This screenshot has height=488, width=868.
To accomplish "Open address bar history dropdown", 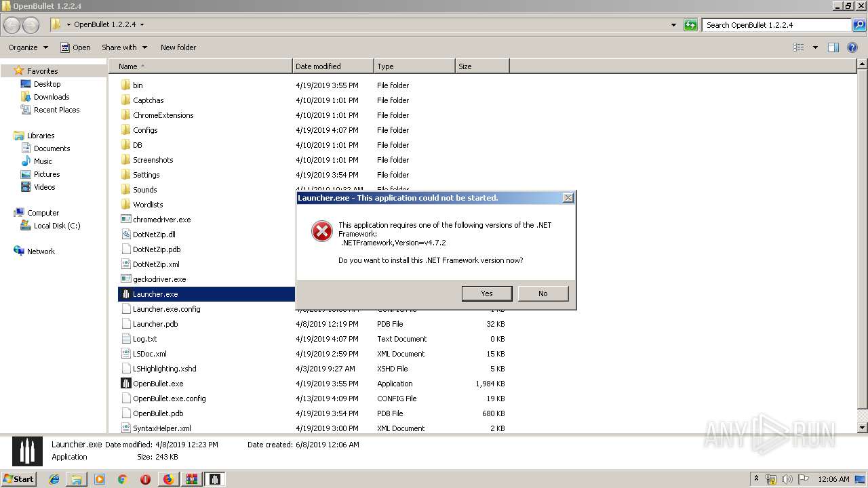I will pos(673,25).
